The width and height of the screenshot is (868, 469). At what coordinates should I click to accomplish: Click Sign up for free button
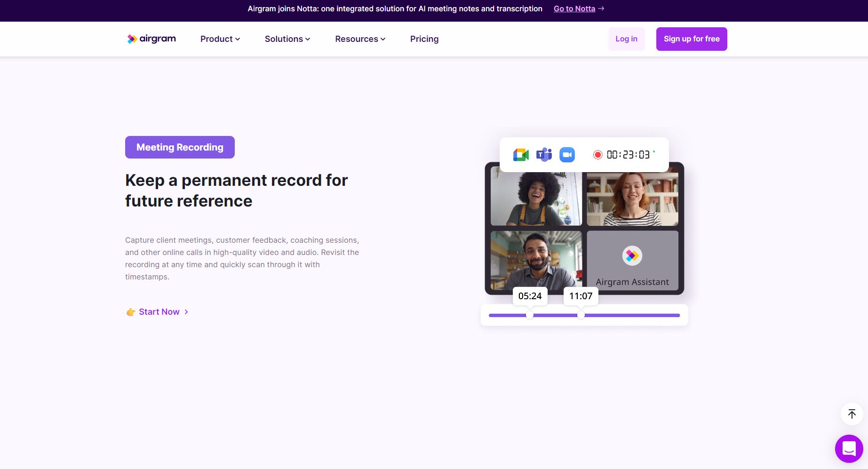tap(691, 39)
